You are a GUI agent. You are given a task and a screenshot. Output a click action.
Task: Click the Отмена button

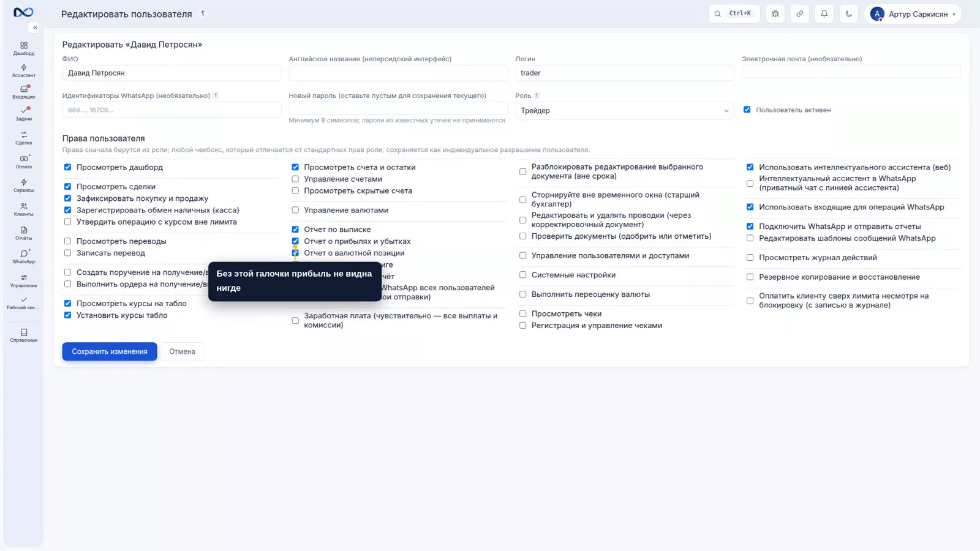pyautogui.click(x=183, y=351)
